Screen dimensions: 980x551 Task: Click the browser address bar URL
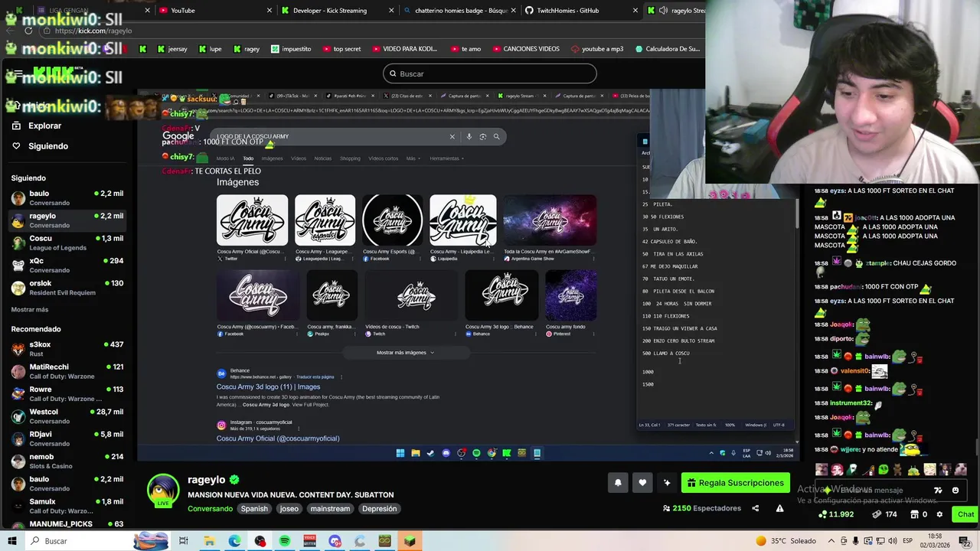coord(93,31)
